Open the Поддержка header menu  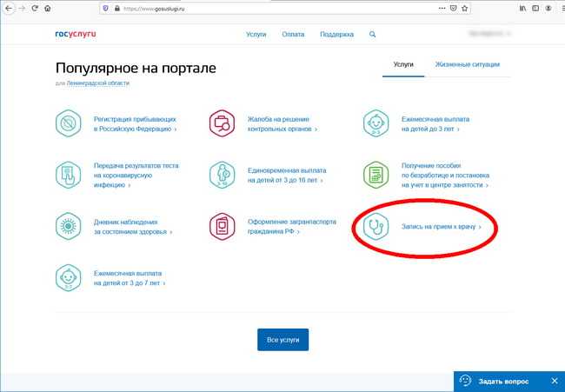(337, 34)
